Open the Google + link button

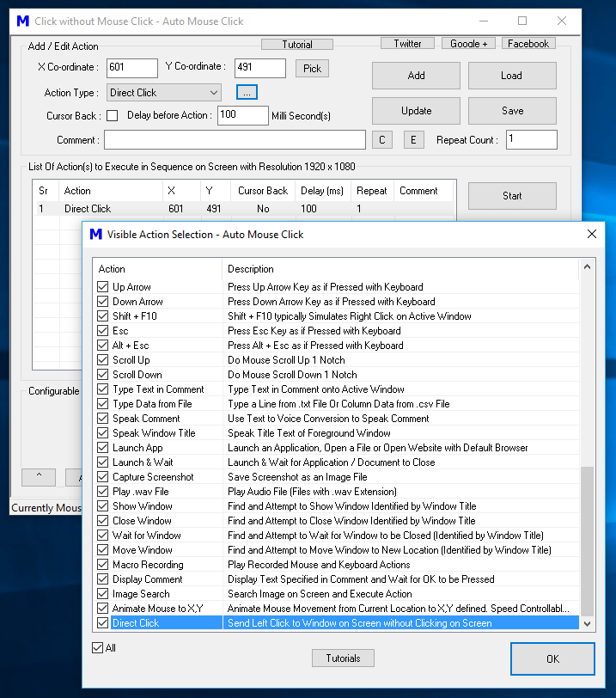click(x=468, y=43)
